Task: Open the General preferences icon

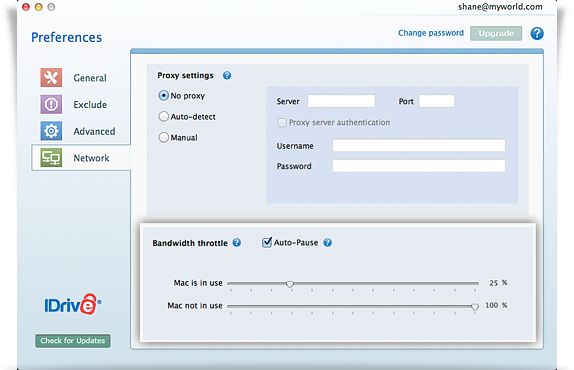Action: (x=51, y=78)
